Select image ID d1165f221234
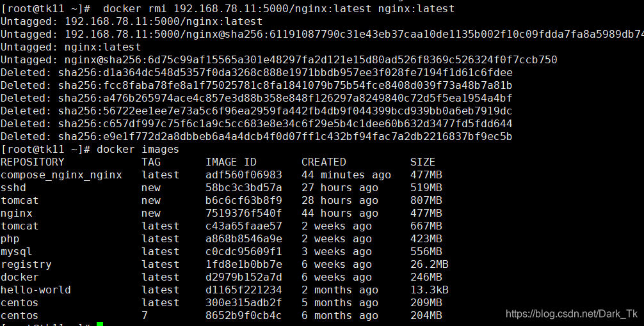Screen dimensions: 644x326 [243, 290]
